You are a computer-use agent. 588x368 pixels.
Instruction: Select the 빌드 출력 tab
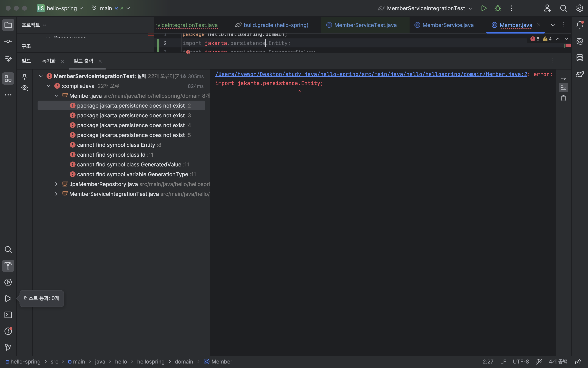83,61
